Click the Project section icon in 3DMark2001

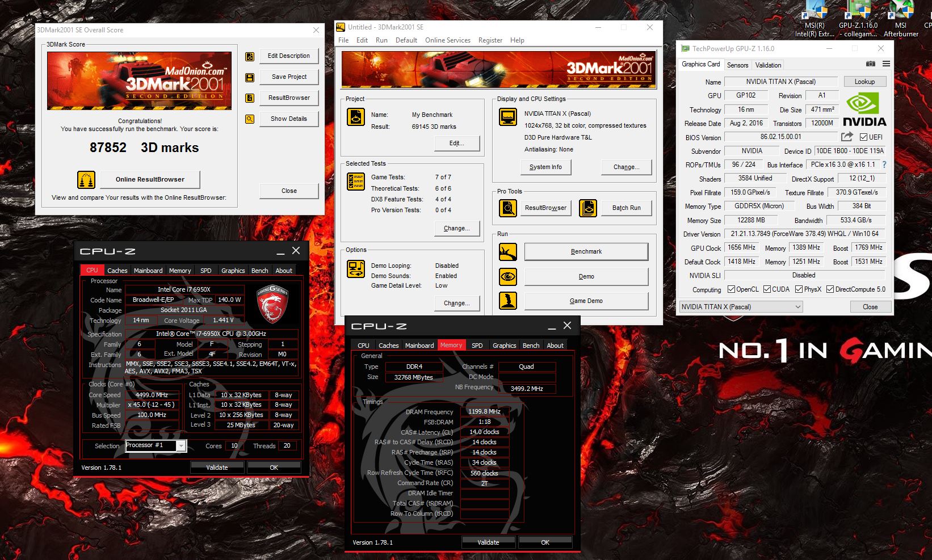tap(356, 117)
